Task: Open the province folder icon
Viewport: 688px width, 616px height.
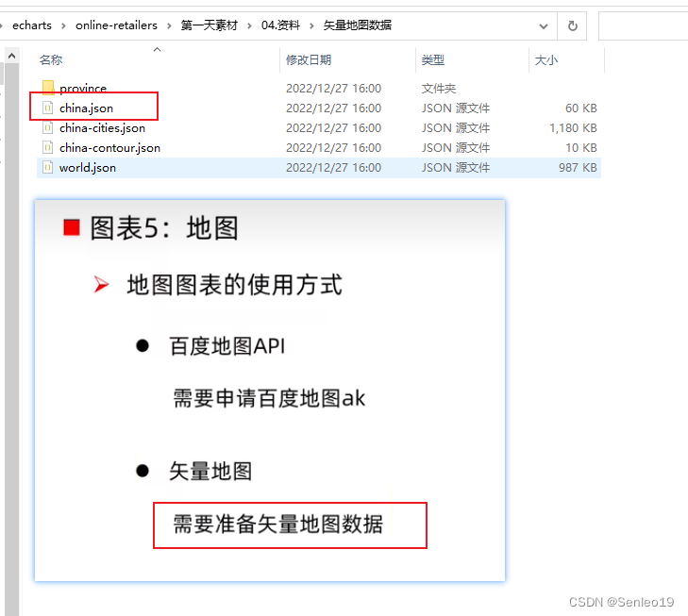Action: (x=48, y=87)
